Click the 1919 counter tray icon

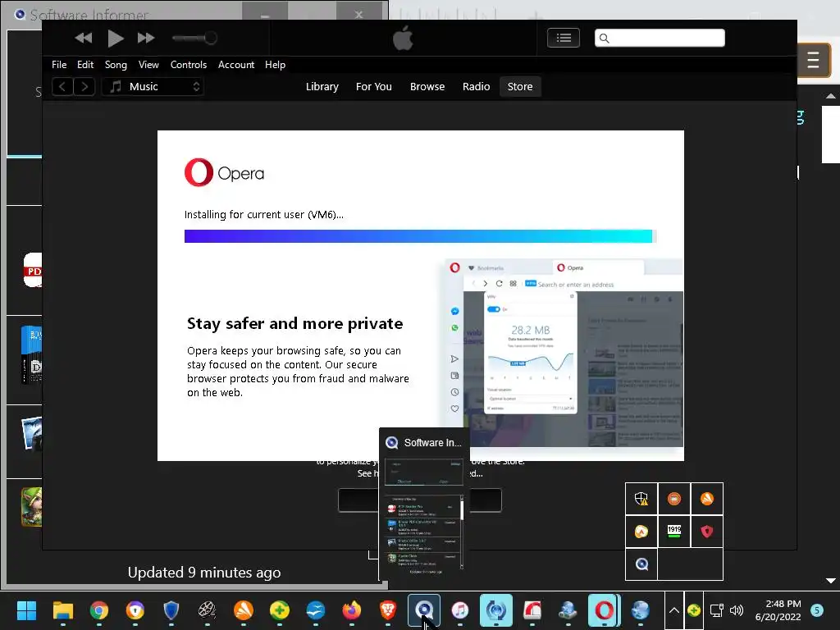pyautogui.click(x=674, y=532)
